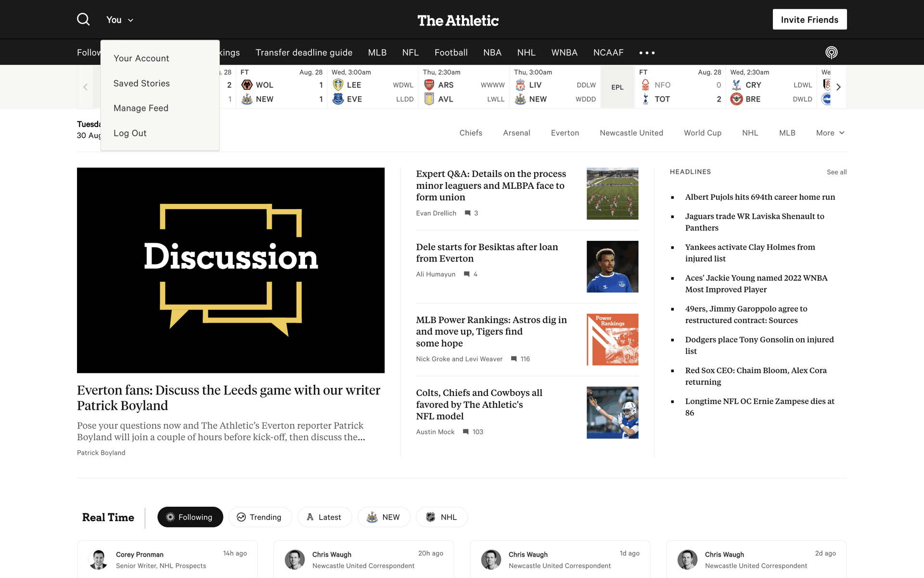Open Albert Pujols 694th home run headline
The image size is (924, 578).
[760, 197]
